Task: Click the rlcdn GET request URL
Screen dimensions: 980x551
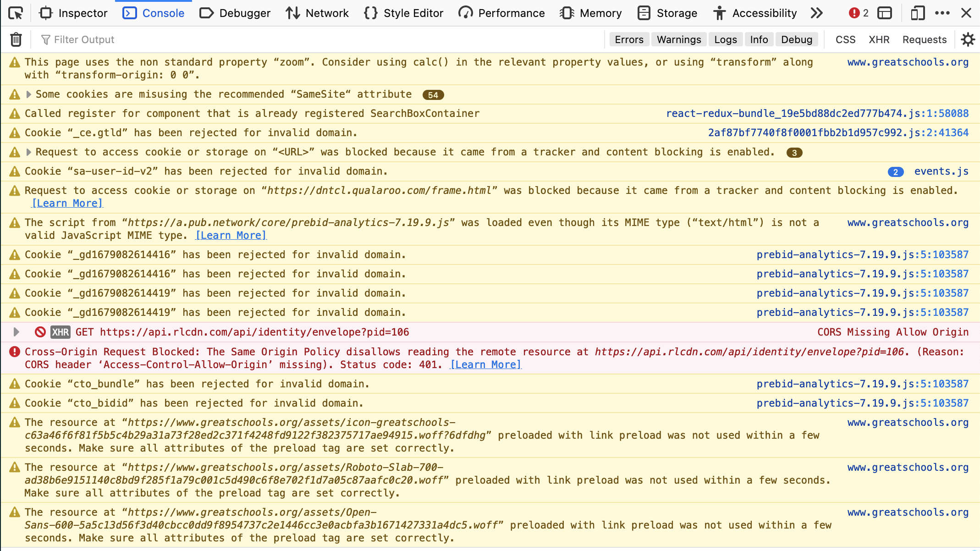Action: [254, 332]
